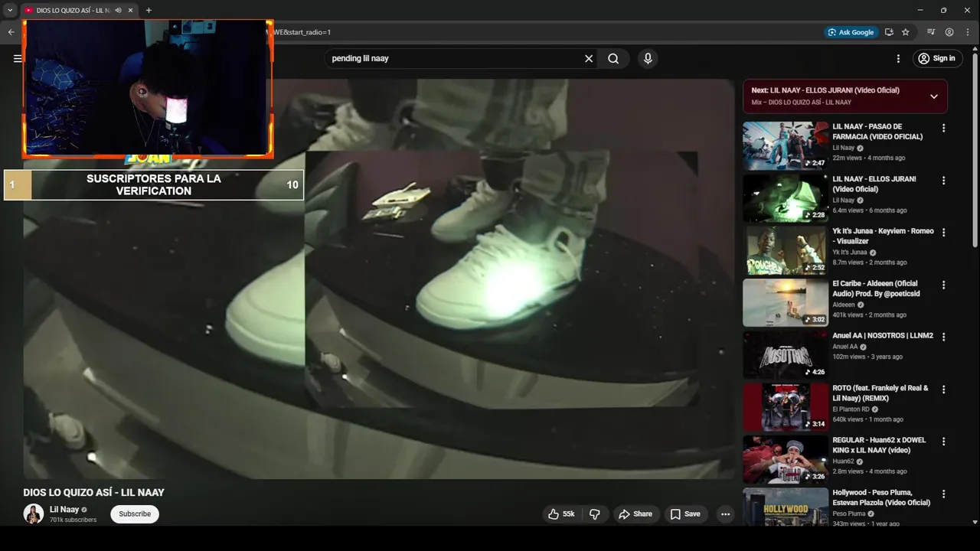Click the Sign in button
The width and height of the screenshot is (980, 551).
coord(937,59)
